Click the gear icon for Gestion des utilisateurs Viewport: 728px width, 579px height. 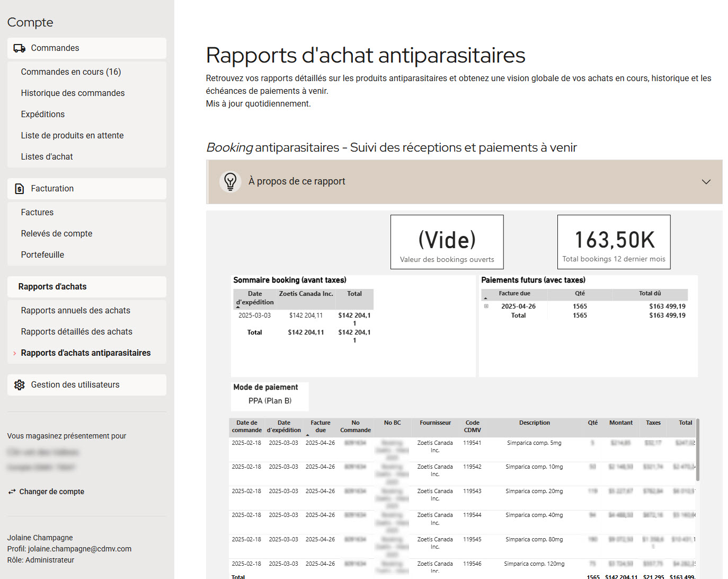pyautogui.click(x=19, y=385)
